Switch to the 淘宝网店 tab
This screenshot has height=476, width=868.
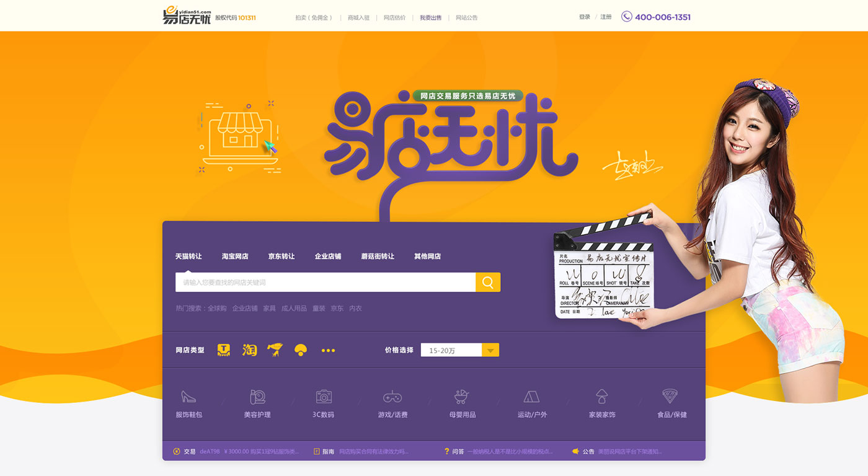point(235,256)
